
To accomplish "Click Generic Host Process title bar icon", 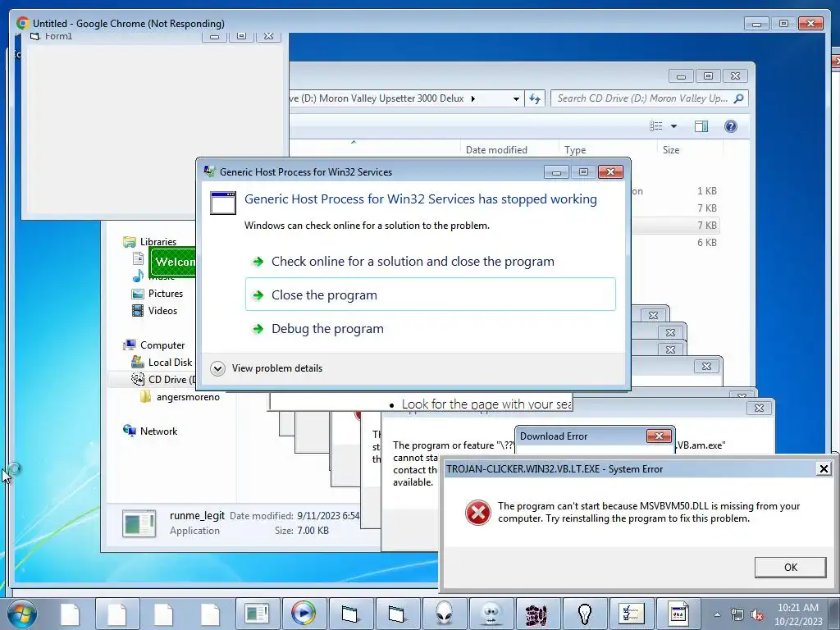I will [x=209, y=171].
